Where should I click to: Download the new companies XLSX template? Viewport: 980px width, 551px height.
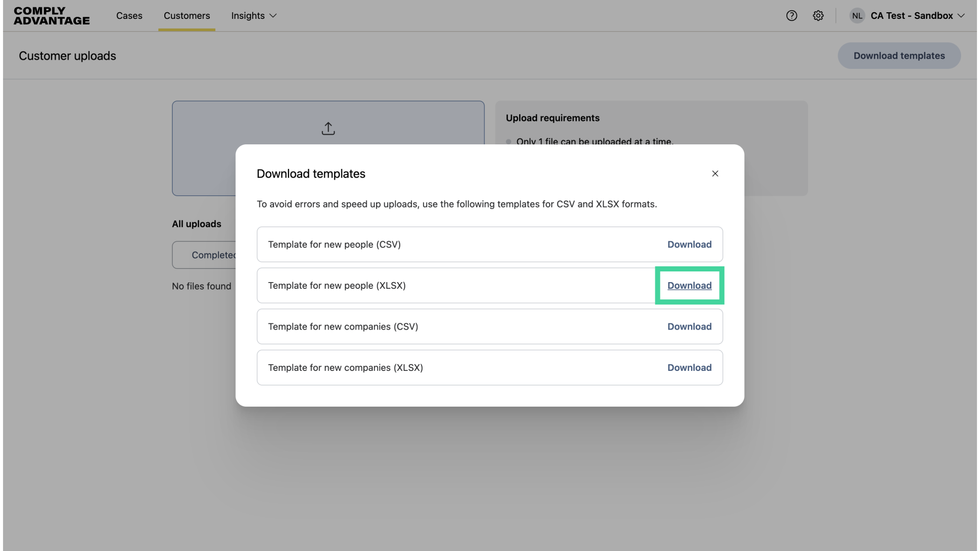coord(689,368)
